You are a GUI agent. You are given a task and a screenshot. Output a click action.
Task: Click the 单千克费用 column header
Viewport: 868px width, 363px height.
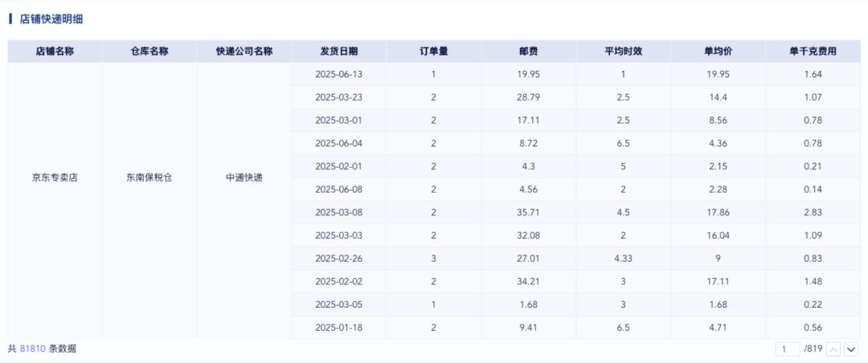pyautogui.click(x=813, y=51)
